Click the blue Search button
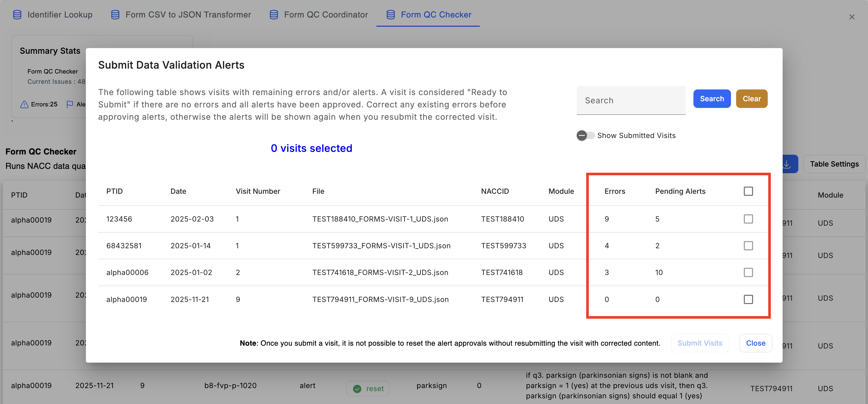 tap(712, 99)
